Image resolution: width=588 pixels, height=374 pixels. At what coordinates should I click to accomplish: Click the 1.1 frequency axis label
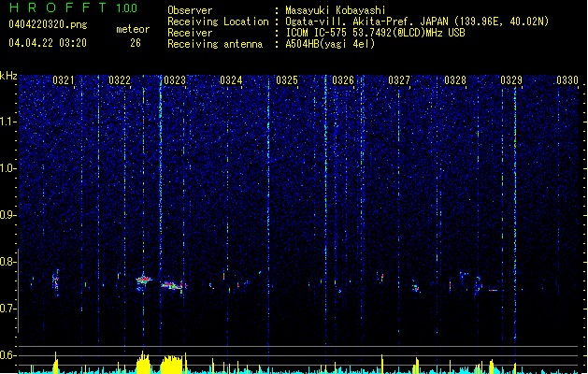(8, 122)
